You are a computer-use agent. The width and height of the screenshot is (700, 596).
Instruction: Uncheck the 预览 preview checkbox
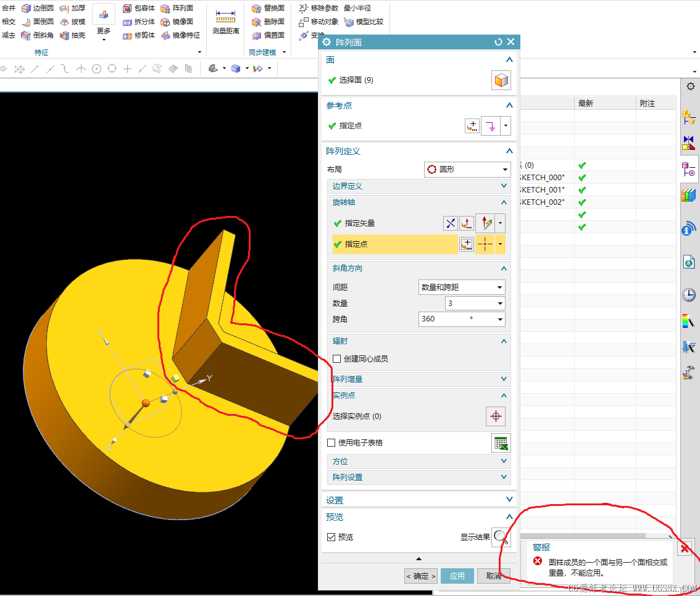tap(331, 537)
